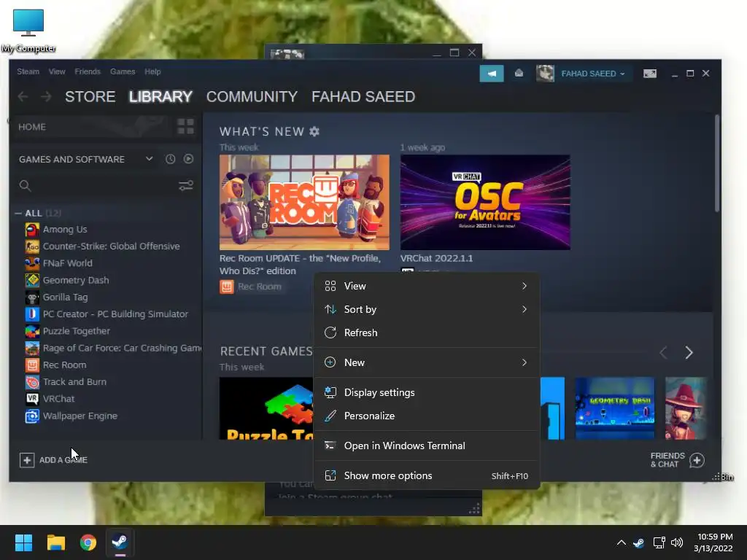Open the clock and date in taskbar
This screenshot has width=747, height=560.
(x=713, y=542)
